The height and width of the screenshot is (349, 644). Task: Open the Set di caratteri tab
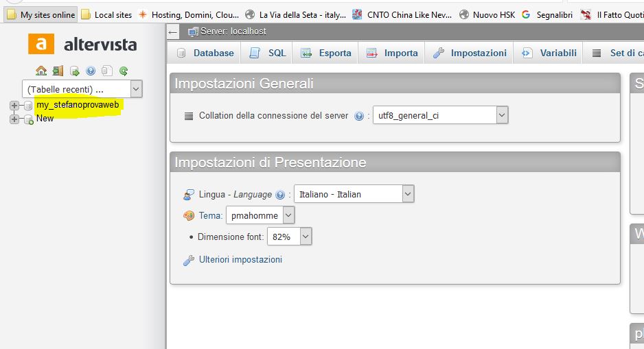(x=615, y=53)
